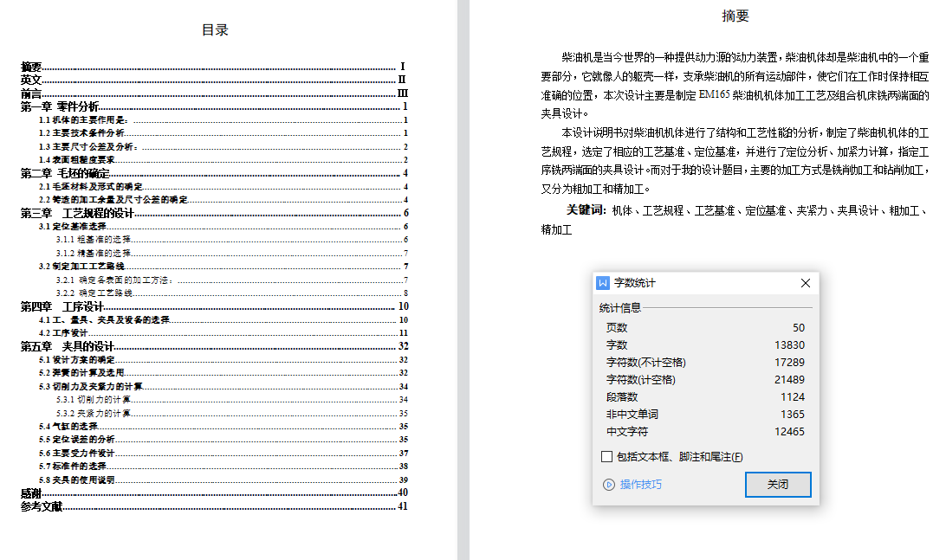The width and height of the screenshot is (946, 560).
Task: Click the play icon beside 操作技巧
Action: [x=608, y=485]
